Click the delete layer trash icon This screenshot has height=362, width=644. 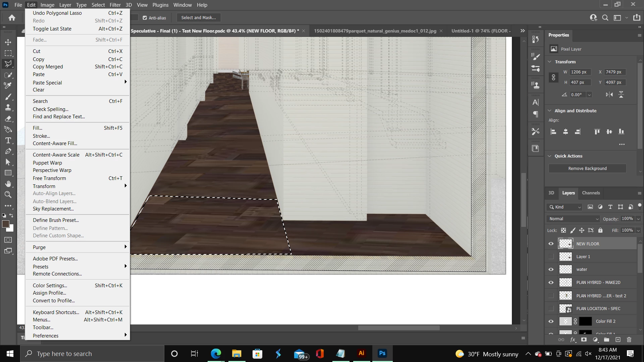629,340
